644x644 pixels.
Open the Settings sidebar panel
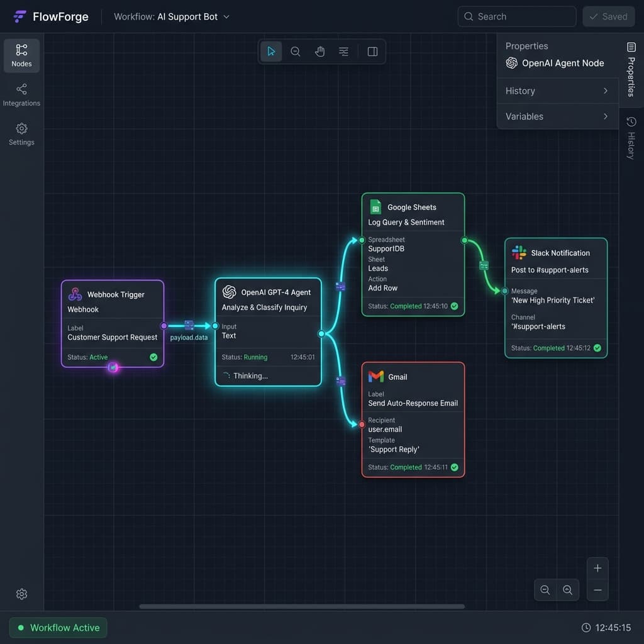[21, 135]
